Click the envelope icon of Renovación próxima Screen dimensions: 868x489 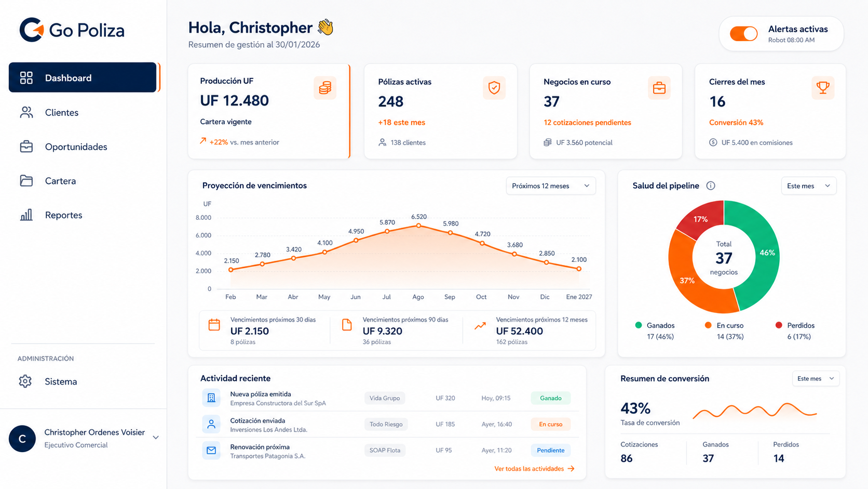(211, 450)
